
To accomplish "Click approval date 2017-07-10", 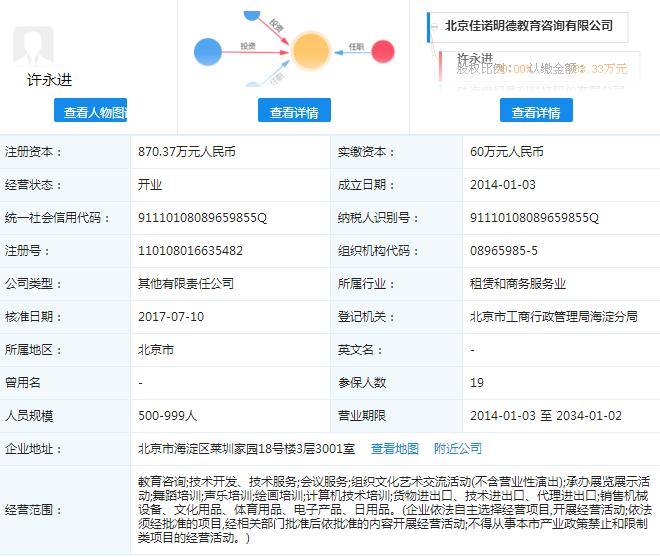I will point(171,317).
